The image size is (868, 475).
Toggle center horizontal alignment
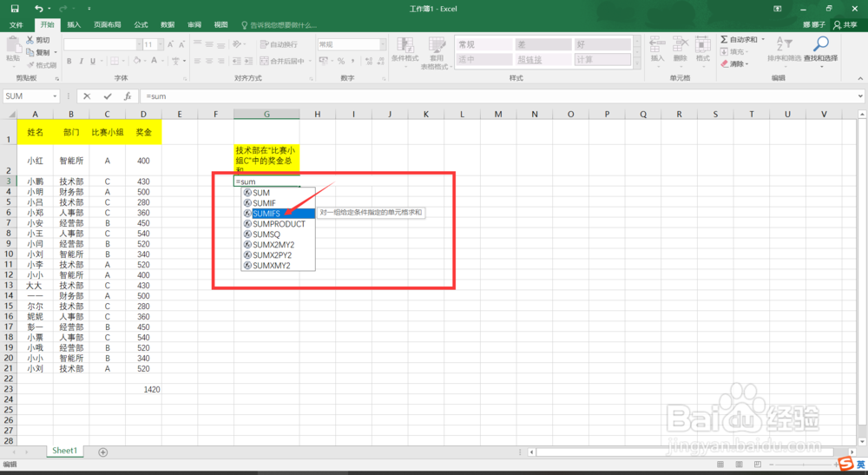[x=209, y=61]
